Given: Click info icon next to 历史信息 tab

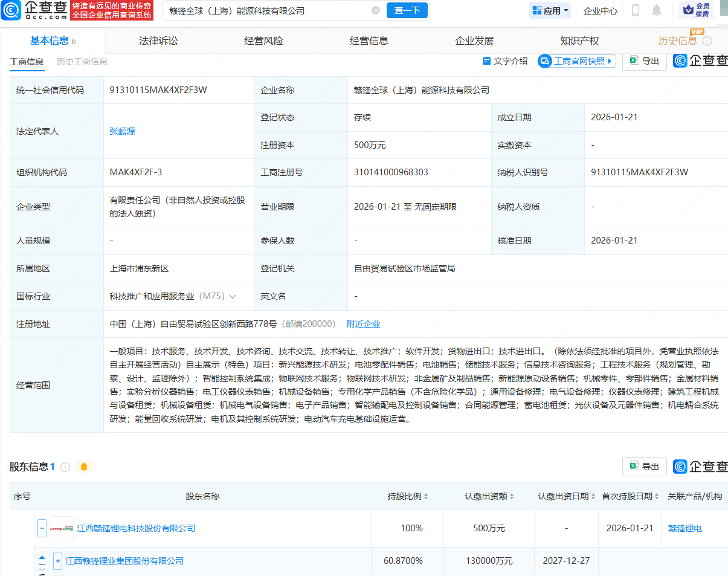Looking at the screenshot, I should tap(707, 41).
